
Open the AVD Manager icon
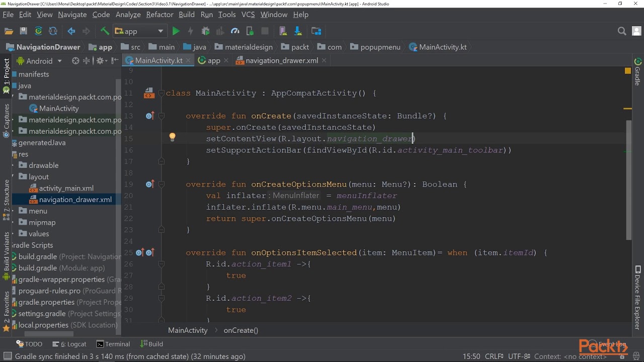[283, 31]
